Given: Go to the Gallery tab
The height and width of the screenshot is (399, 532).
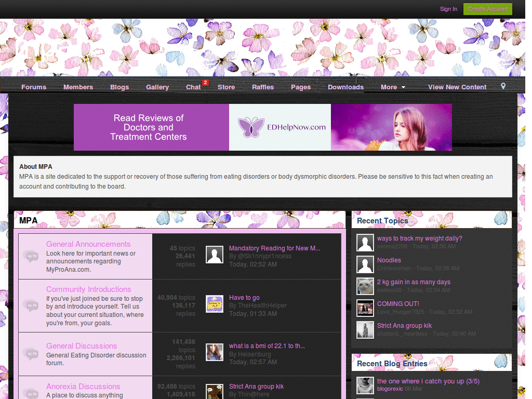Looking at the screenshot, I should click(x=157, y=87).
